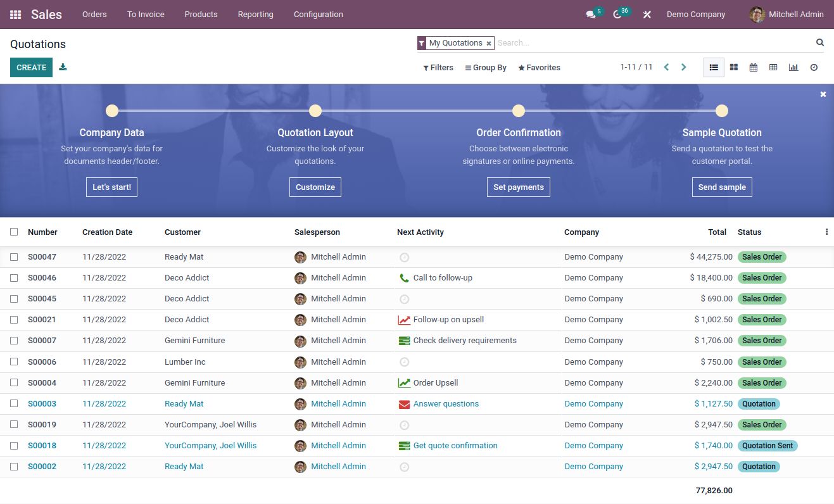This screenshot has height=504, width=834.
Task: Click the download export icon next to Create
Action: click(63, 67)
